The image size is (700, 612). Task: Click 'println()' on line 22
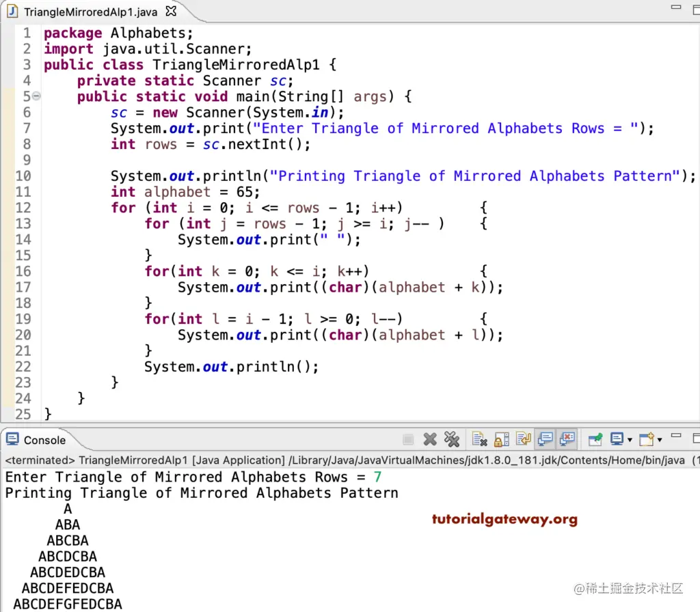[x=273, y=367]
